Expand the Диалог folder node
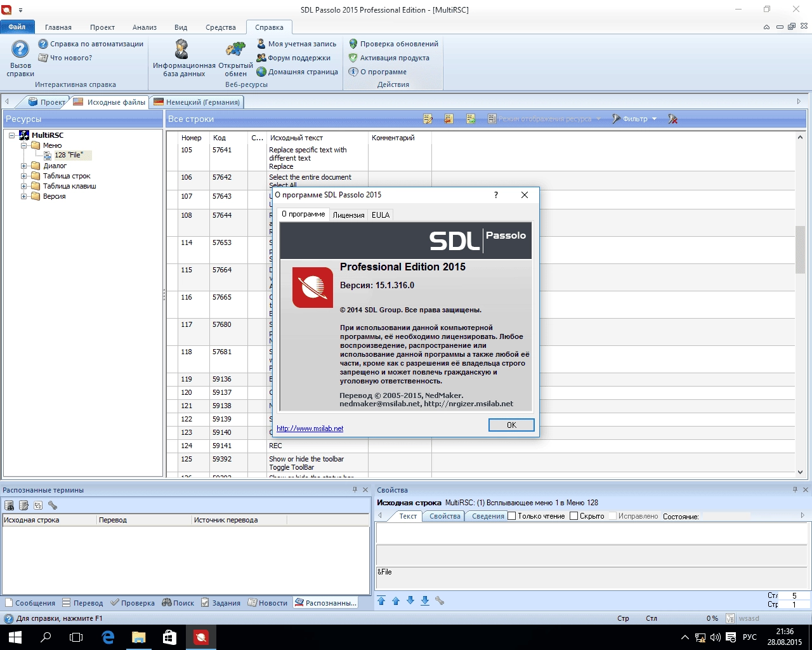Image resolution: width=812 pixels, height=650 pixels. point(24,166)
